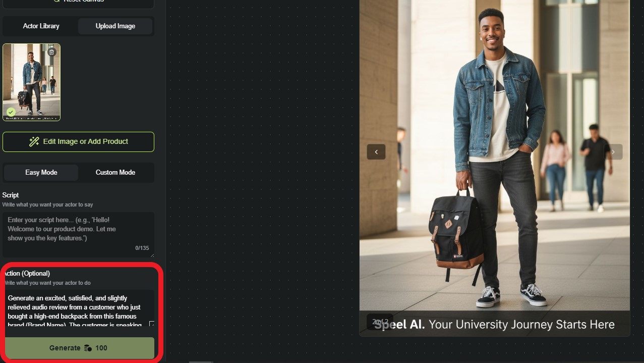
Task: Go to previous image with left arrow
Action: (x=376, y=152)
